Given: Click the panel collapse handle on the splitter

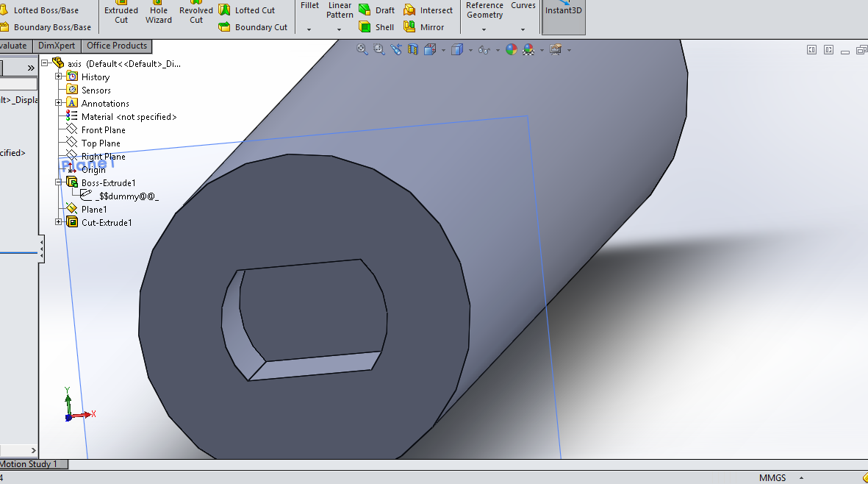Looking at the screenshot, I should (x=41, y=249).
